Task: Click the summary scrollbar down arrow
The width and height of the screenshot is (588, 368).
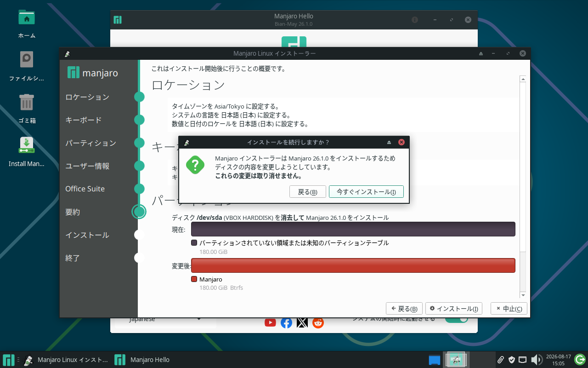Action: click(523, 294)
